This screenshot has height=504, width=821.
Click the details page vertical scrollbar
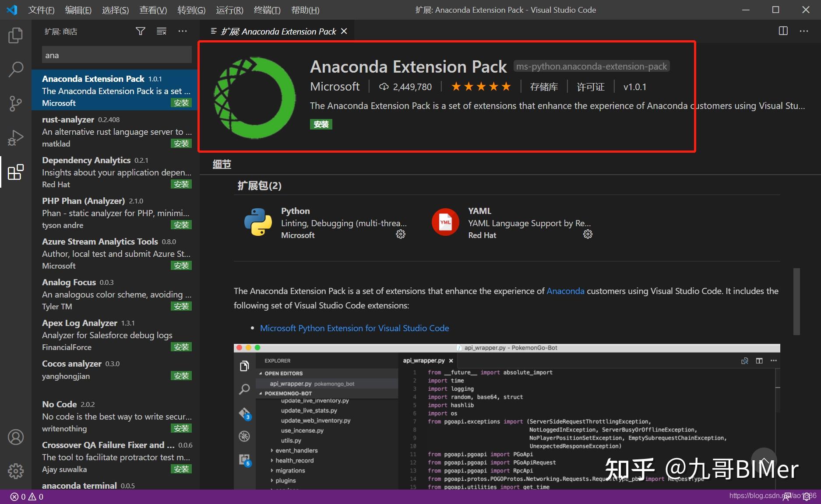click(796, 301)
